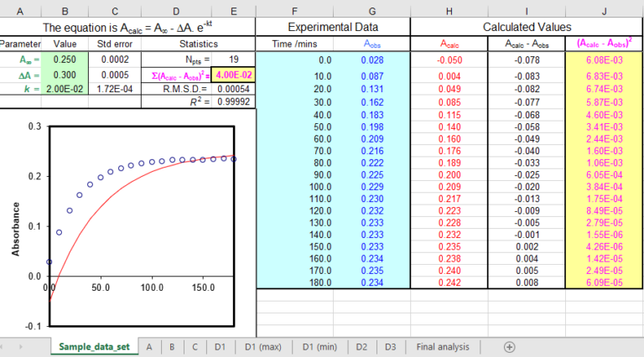The height and width of the screenshot is (357, 644).
Task: Click the Experimental Data header cell
Action: [x=333, y=27]
